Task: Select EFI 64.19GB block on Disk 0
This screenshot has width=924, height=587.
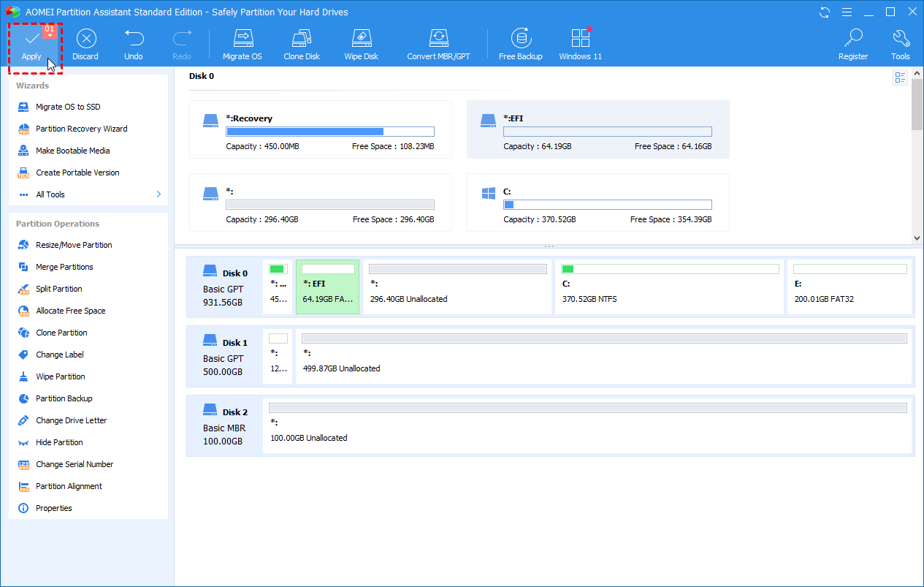Action: click(x=327, y=287)
